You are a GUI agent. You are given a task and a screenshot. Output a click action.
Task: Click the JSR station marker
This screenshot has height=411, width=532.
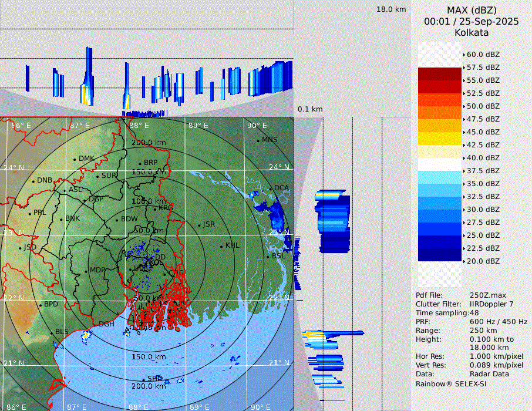(x=199, y=225)
